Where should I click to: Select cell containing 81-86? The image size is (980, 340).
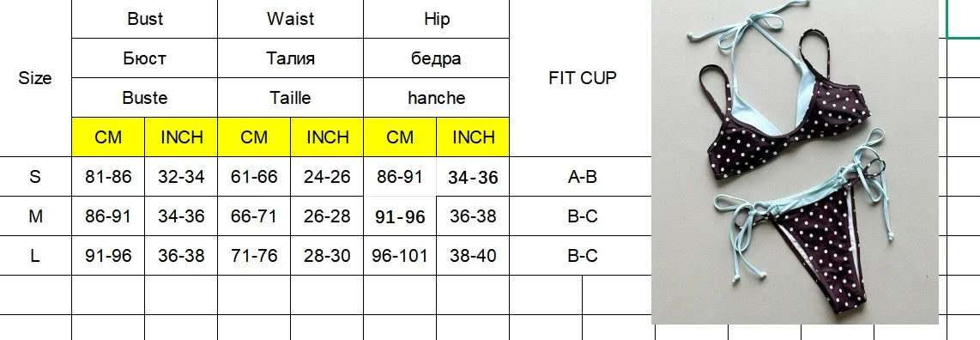108,177
